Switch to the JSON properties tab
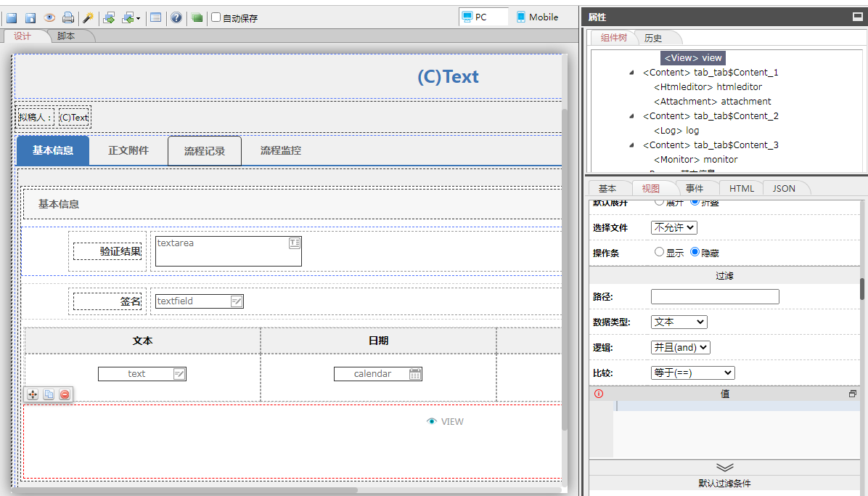 click(784, 188)
